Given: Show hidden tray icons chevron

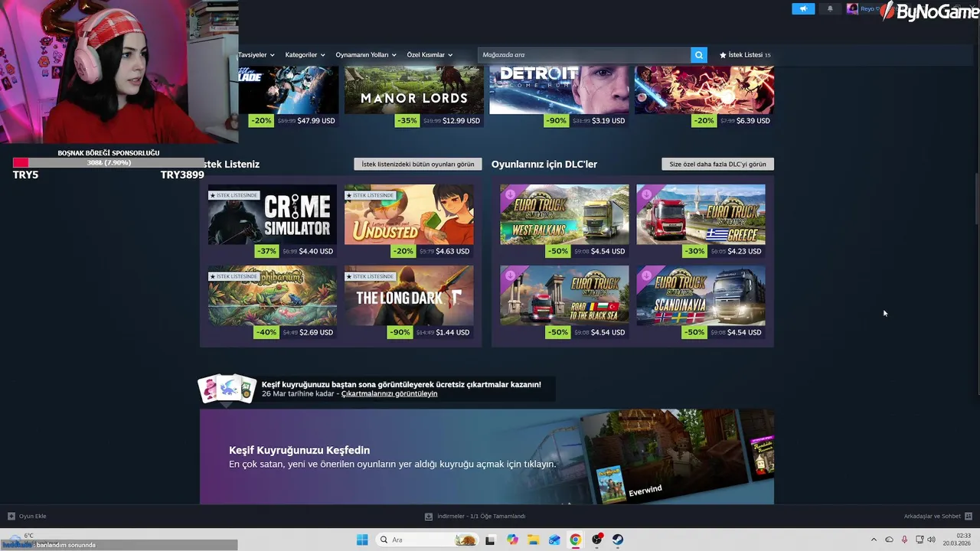Looking at the screenshot, I should pyautogui.click(x=874, y=540).
